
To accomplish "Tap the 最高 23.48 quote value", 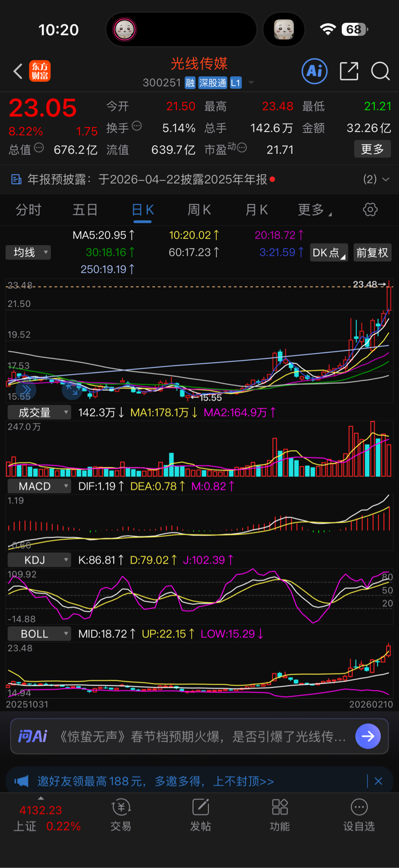I will (277, 106).
